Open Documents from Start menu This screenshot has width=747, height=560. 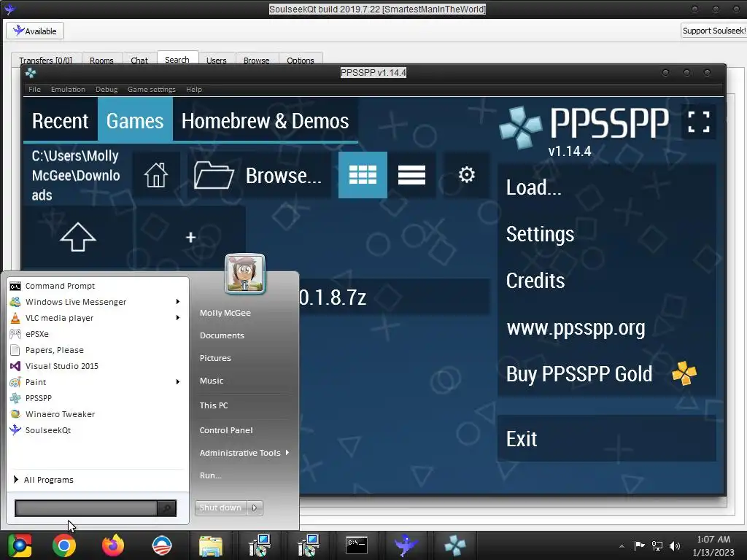[x=222, y=335]
